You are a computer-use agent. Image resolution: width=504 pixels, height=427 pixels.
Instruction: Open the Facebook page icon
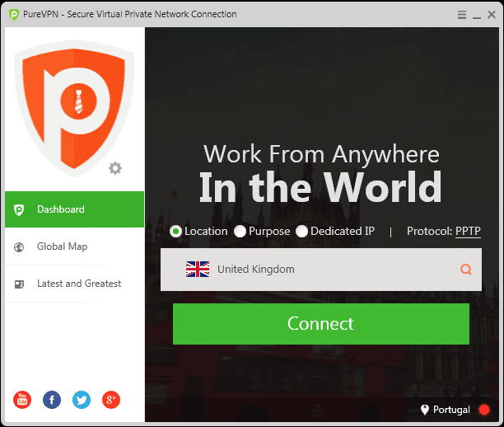click(x=52, y=400)
